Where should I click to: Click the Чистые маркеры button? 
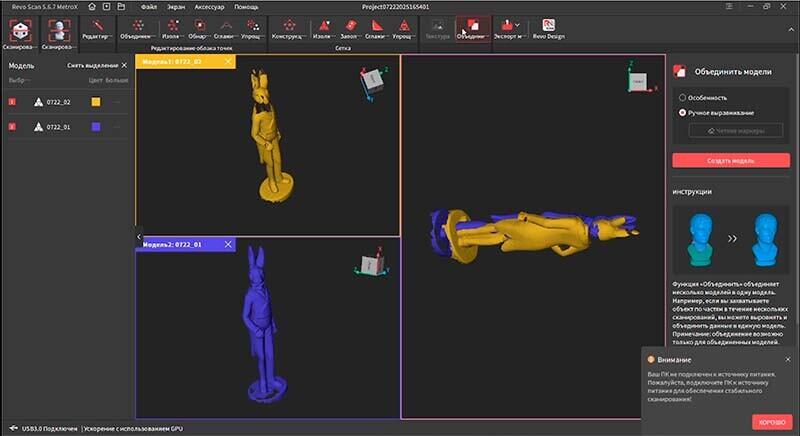(736, 131)
